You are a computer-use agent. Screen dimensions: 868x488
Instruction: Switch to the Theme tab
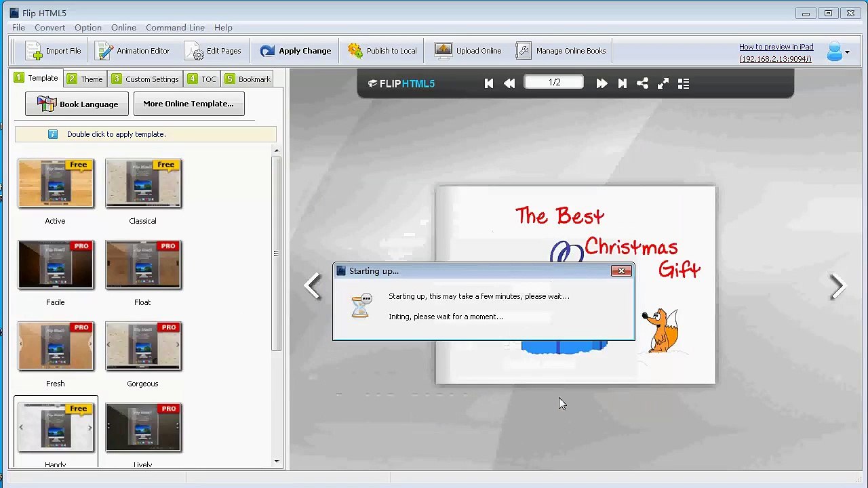pos(85,79)
